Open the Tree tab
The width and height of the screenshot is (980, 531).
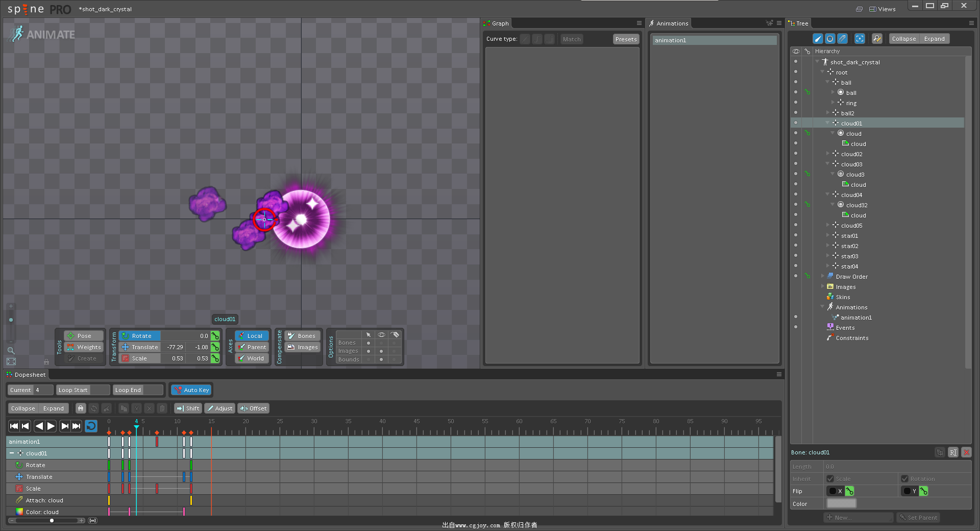click(799, 23)
